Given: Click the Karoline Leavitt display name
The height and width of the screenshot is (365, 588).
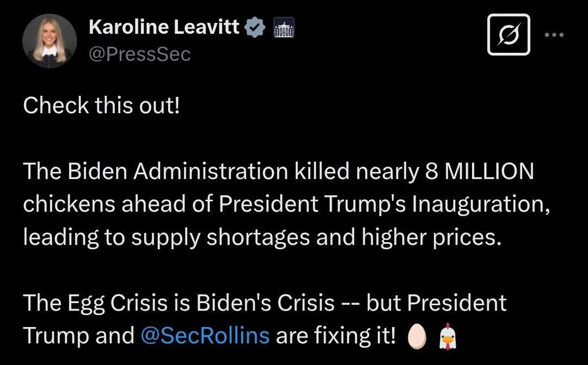Looking at the screenshot, I should (x=164, y=27).
